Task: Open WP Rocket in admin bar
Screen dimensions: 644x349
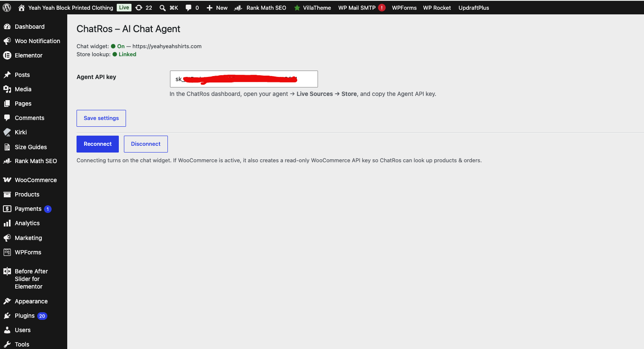Action: (x=437, y=8)
